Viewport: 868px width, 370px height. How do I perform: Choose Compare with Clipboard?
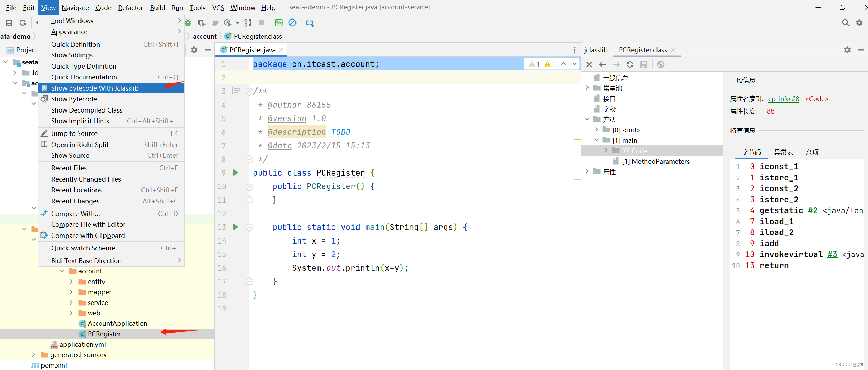tap(111, 236)
